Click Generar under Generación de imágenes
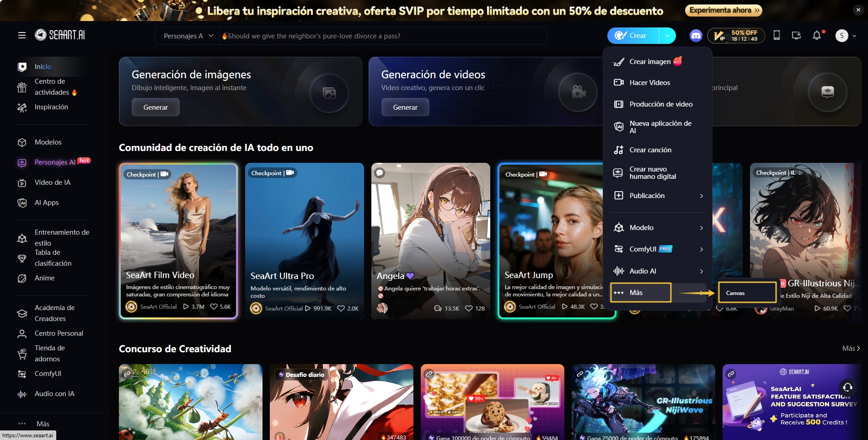The width and height of the screenshot is (868, 440). click(x=155, y=107)
